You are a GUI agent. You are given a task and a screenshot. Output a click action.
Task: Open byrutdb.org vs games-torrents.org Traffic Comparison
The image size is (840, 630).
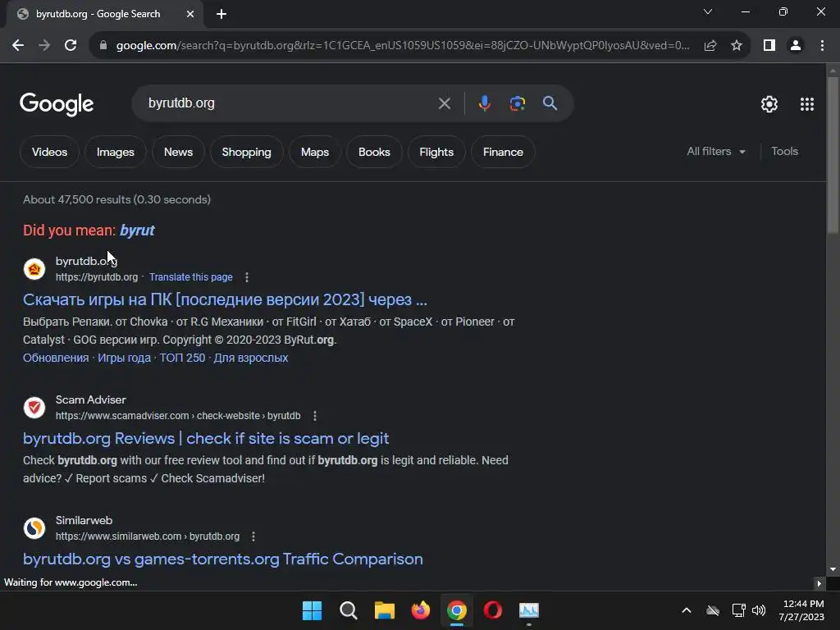coord(223,559)
